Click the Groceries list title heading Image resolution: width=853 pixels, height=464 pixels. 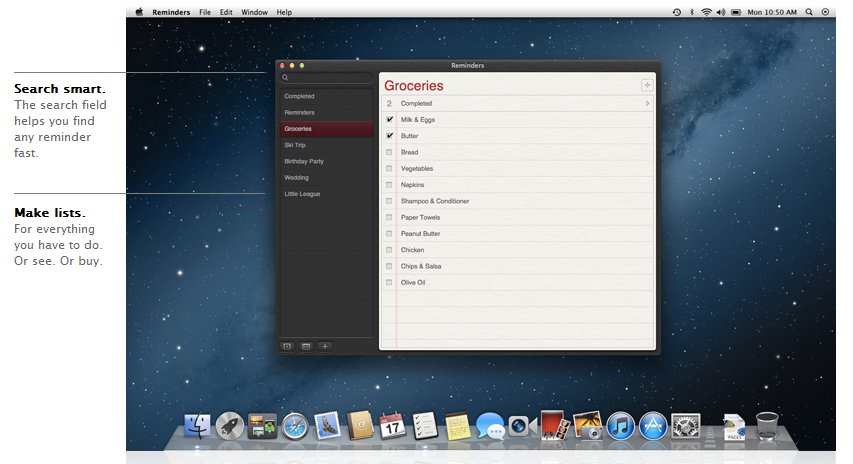[x=414, y=85]
